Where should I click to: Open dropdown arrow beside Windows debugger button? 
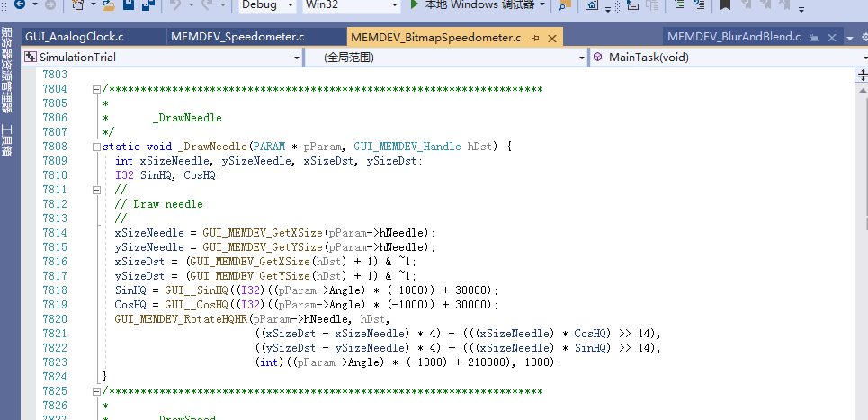pyautogui.click(x=542, y=4)
